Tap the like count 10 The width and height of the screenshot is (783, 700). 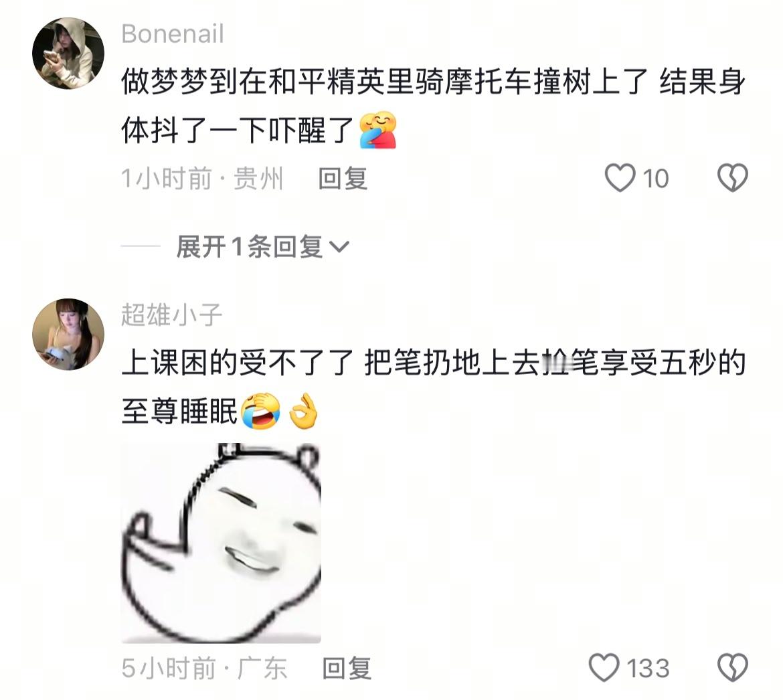(x=655, y=178)
